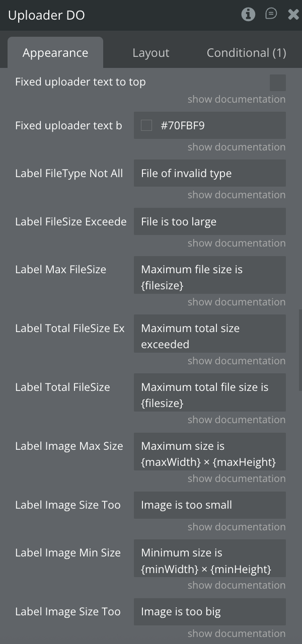Close the Uploader DO property panel
Screen dimensions: 302x644
[293, 14]
